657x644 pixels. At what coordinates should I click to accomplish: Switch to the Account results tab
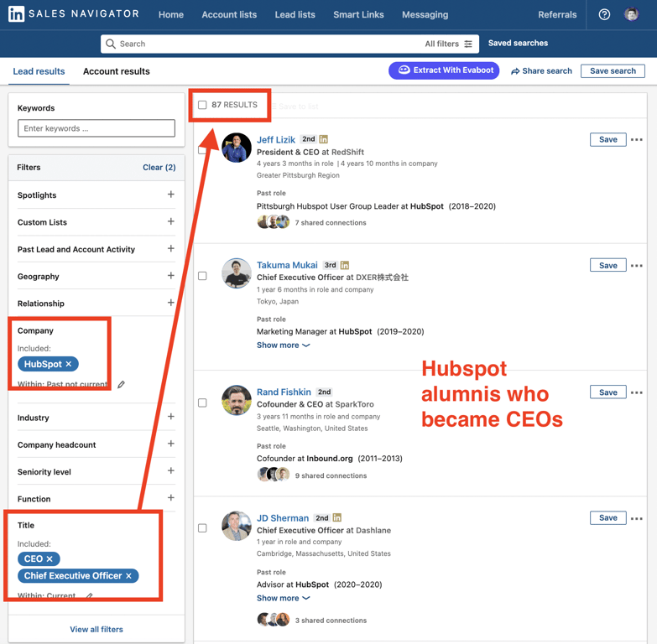(x=117, y=71)
